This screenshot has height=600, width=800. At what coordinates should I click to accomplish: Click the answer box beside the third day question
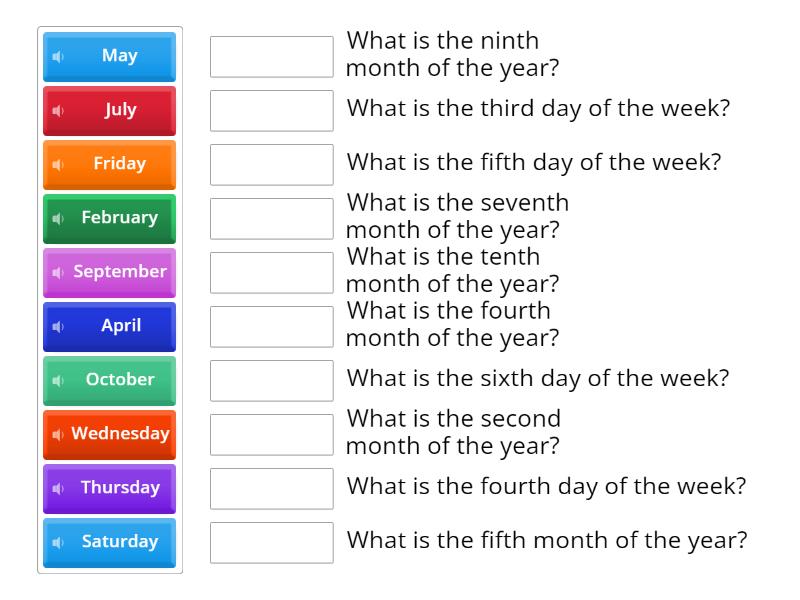pyautogui.click(x=271, y=110)
